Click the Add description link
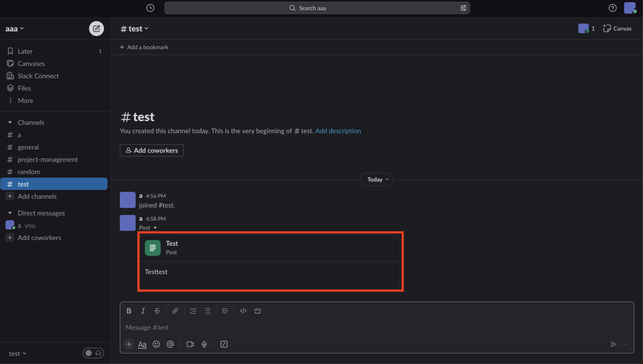Screen dimensions: 643x364 (x=338, y=131)
